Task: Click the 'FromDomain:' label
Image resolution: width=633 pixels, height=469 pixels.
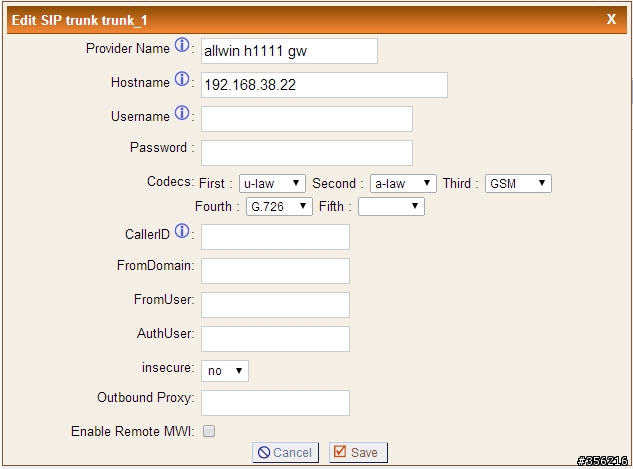Action: click(155, 265)
